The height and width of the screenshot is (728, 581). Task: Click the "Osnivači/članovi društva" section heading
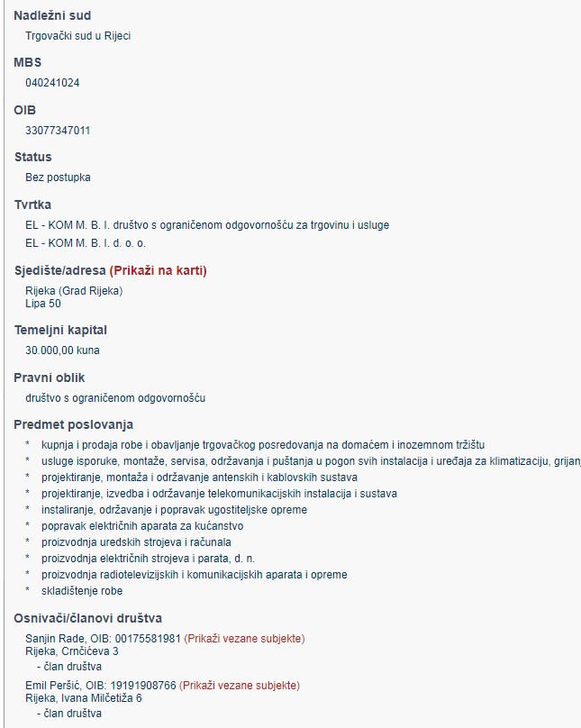pyautogui.click(x=87, y=618)
